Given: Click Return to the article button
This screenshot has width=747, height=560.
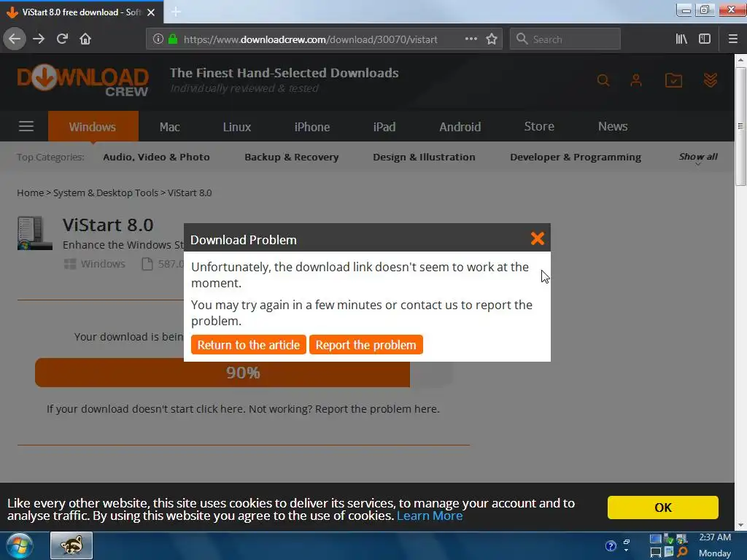Looking at the screenshot, I should click(x=248, y=345).
